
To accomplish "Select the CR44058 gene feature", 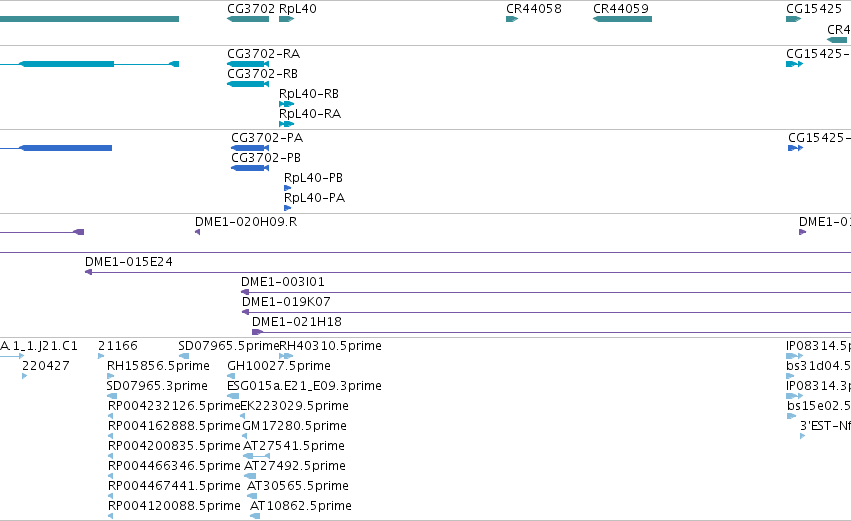I will [x=512, y=19].
